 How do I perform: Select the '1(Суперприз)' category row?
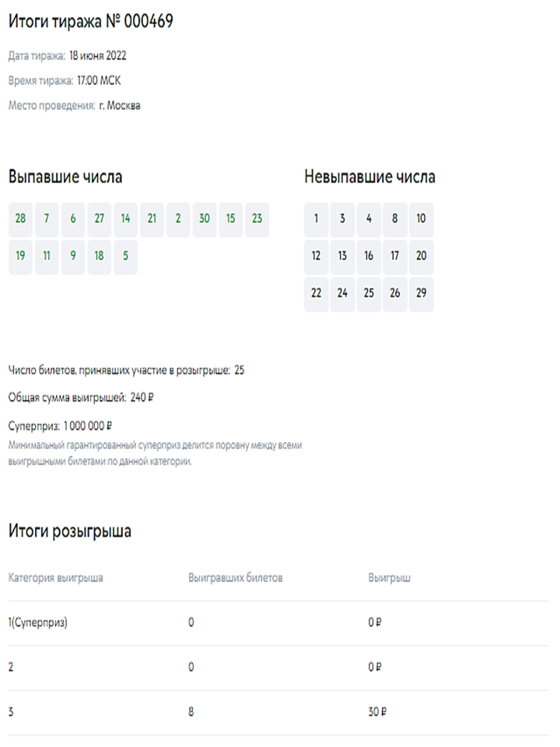point(38,623)
